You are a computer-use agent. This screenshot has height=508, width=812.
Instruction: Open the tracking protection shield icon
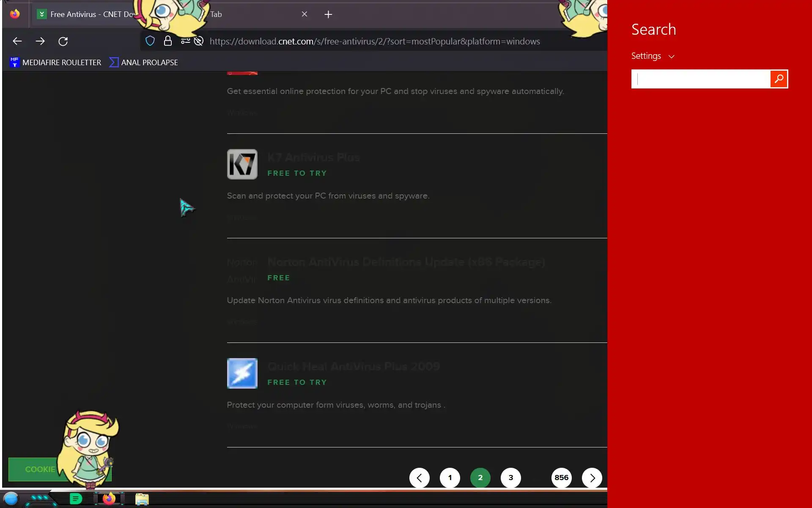(150, 41)
